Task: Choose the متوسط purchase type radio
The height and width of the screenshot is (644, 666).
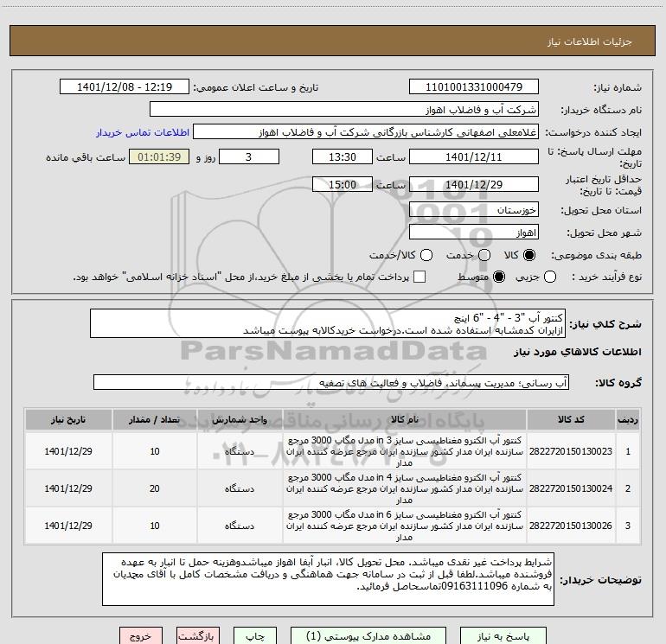Action: coord(499,277)
